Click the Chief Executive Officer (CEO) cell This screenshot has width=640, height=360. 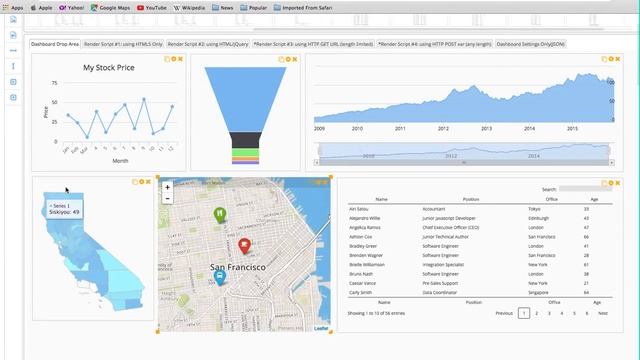(451, 227)
